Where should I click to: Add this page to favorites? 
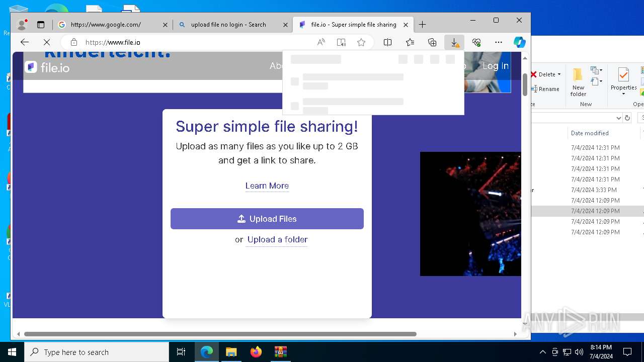(x=361, y=42)
